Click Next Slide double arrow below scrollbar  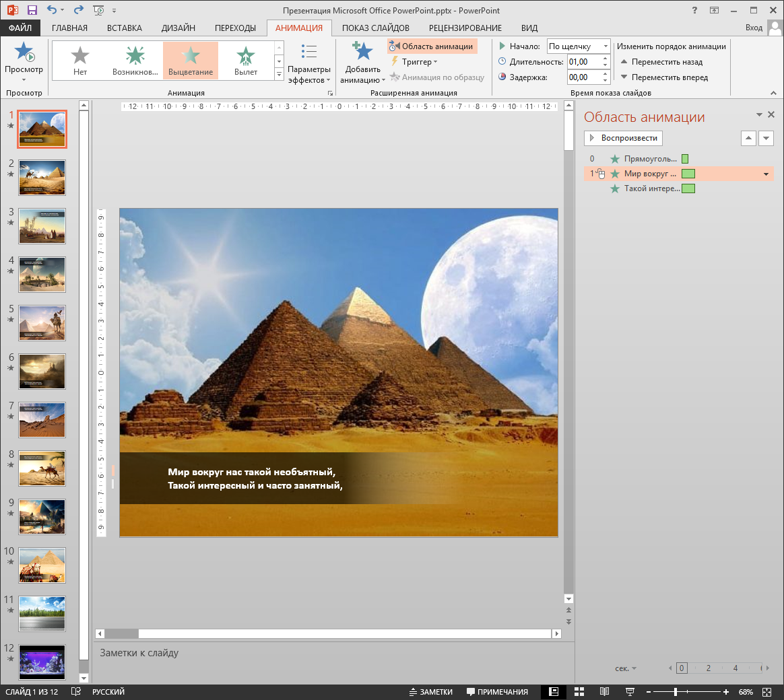pyautogui.click(x=568, y=622)
